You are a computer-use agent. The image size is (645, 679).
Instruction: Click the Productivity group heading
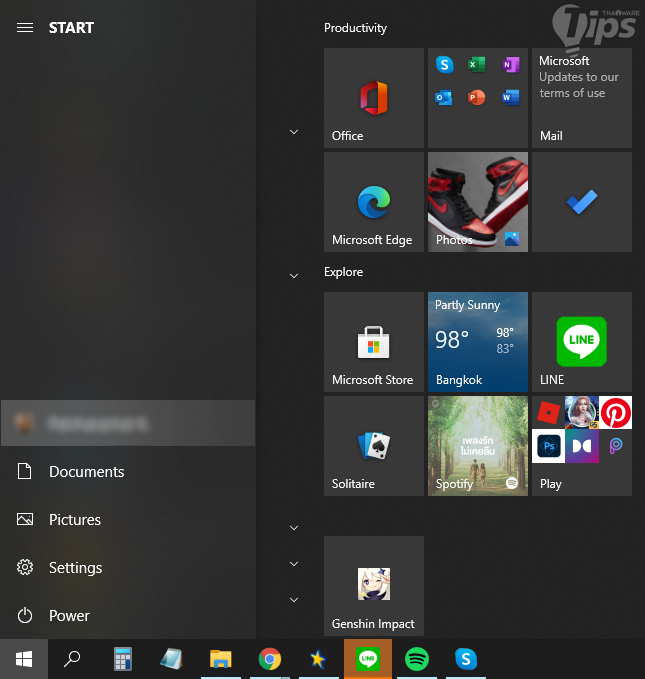pyautogui.click(x=355, y=28)
